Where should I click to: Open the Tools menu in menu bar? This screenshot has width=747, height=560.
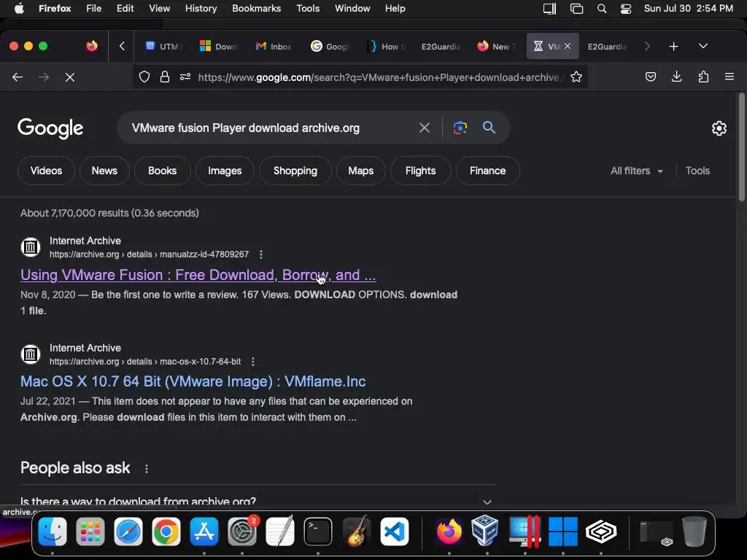[308, 9]
